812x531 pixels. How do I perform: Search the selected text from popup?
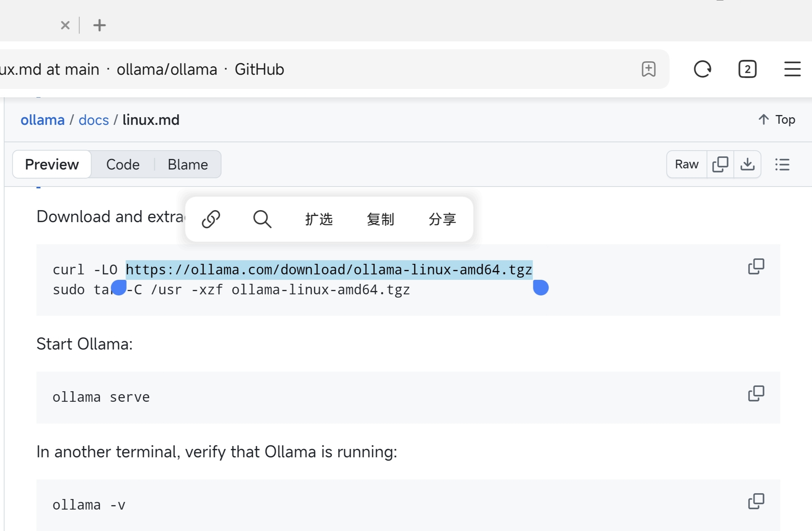[x=262, y=219]
